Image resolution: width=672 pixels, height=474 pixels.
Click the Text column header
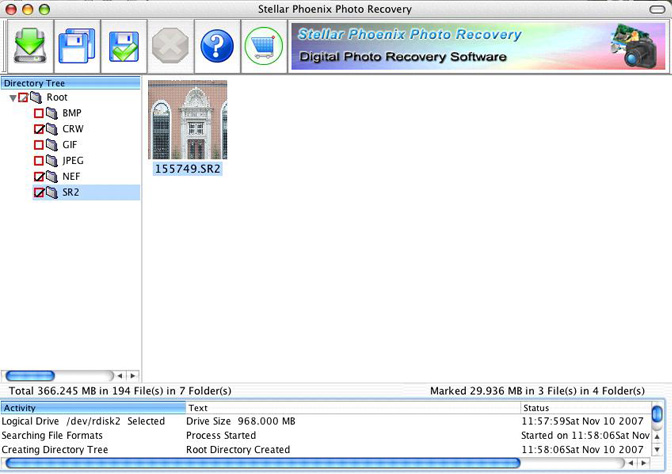(x=353, y=408)
